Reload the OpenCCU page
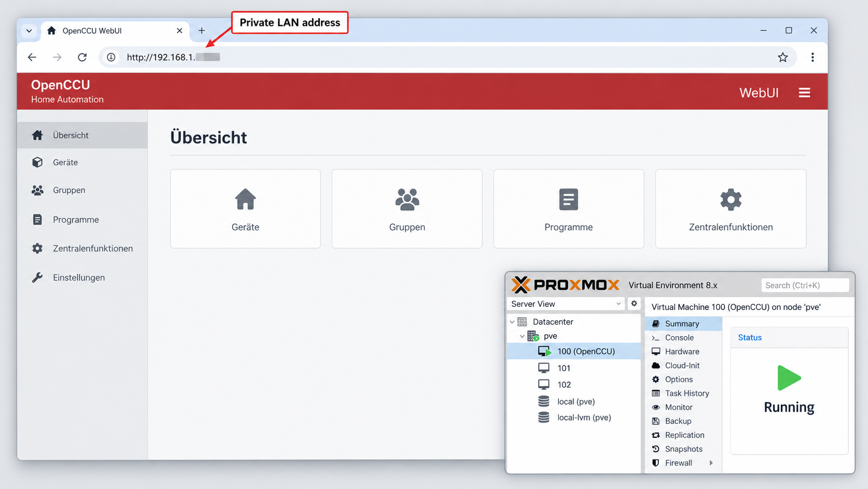Viewport: 868px width, 489px height. pos(82,57)
